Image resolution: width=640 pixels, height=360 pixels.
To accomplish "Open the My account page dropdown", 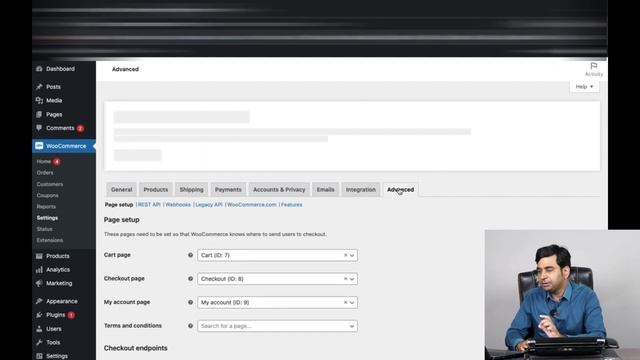I will pos(278,302).
